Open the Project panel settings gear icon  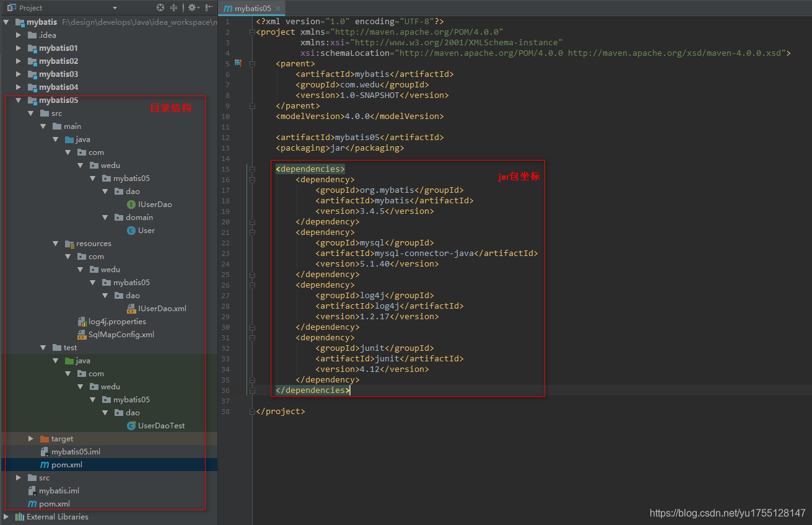192,9
